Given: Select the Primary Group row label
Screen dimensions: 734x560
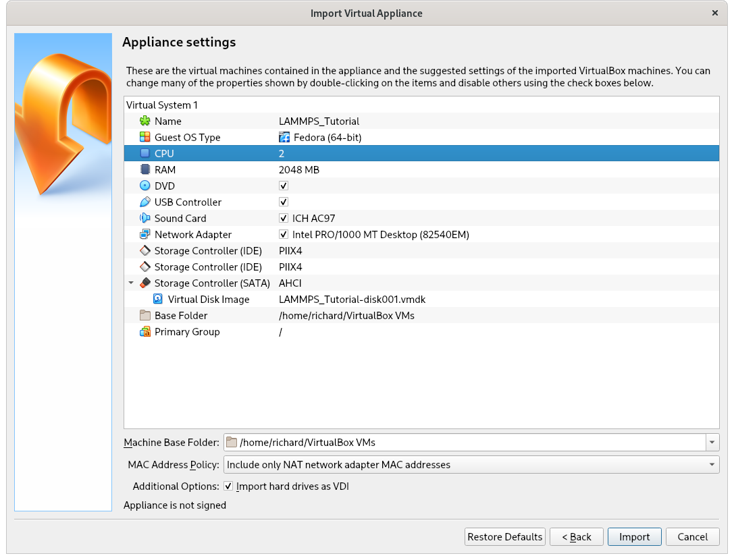Looking at the screenshot, I should [187, 332].
